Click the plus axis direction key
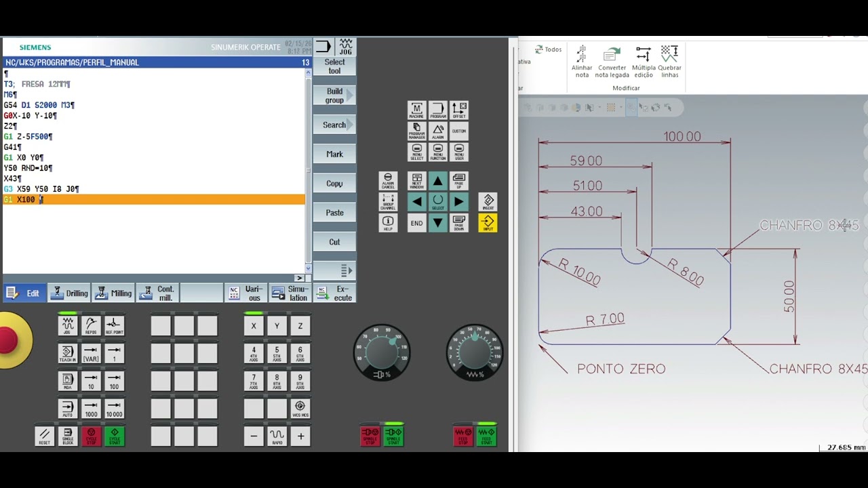 (x=300, y=436)
